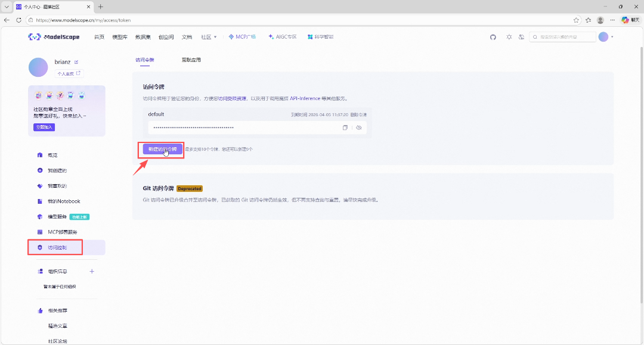Click inside the site search box
This screenshot has width=644, height=345.
[x=563, y=37]
